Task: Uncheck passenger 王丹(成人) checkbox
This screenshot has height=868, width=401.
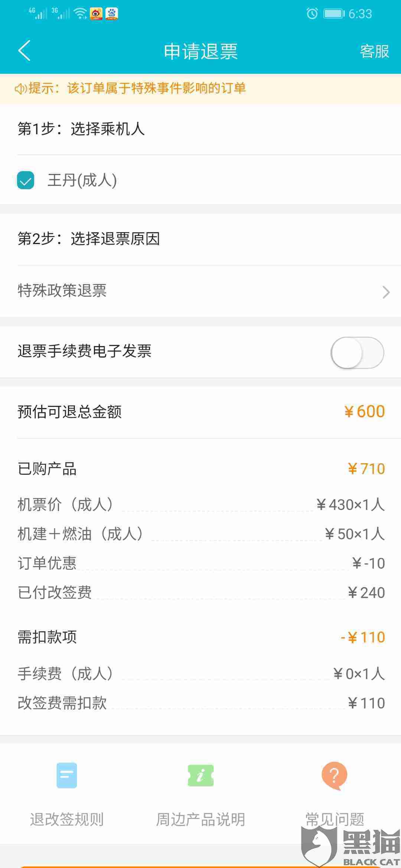Action: tap(26, 180)
